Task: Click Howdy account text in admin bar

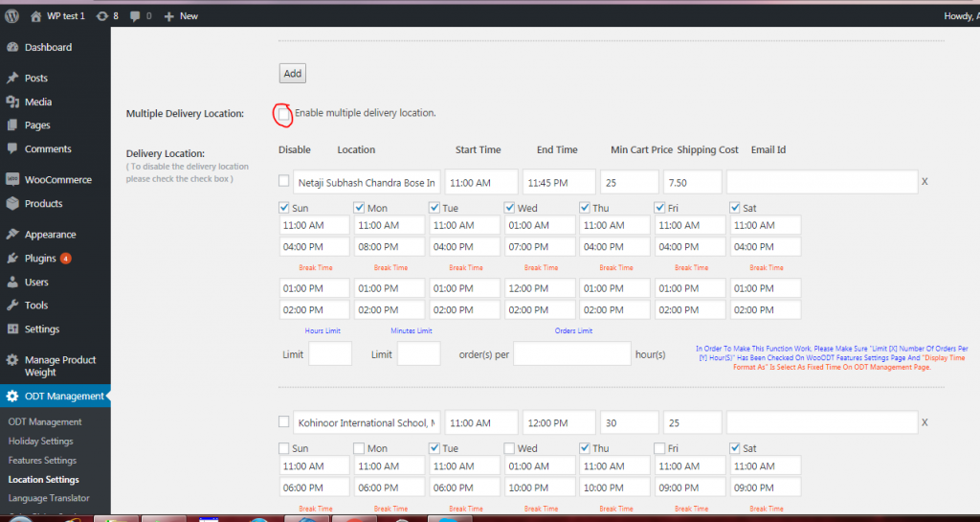Action: pyautogui.click(x=961, y=16)
